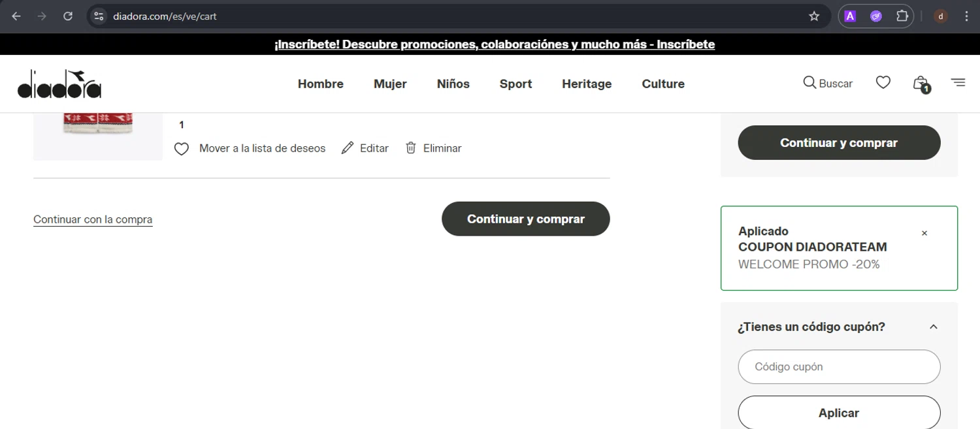Click the Diadora logo

click(59, 84)
